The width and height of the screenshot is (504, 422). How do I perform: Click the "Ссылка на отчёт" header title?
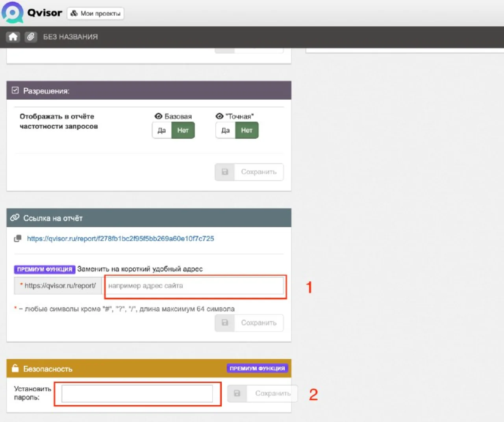pos(53,218)
